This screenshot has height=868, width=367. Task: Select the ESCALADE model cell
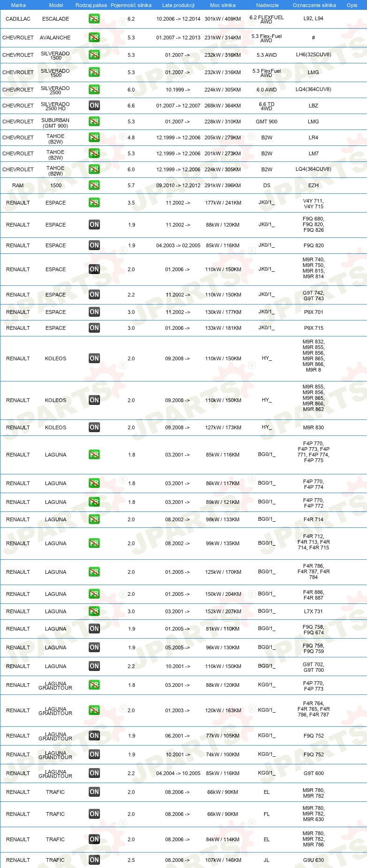[x=55, y=19]
